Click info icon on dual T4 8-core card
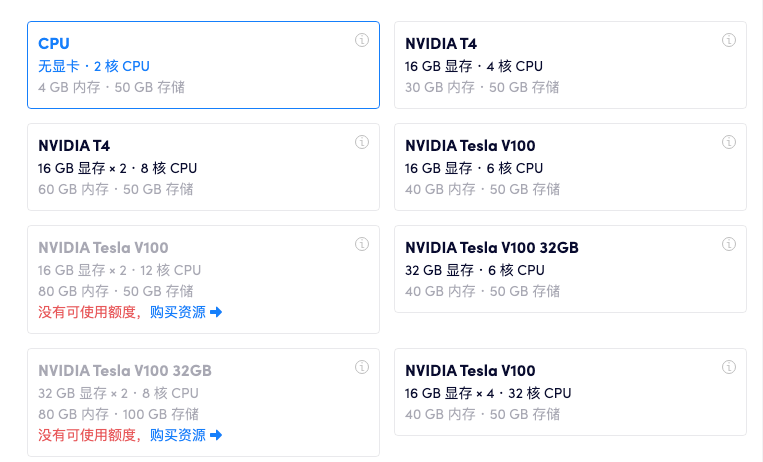This screenshot has height=462, width=763. coord(362,142)
